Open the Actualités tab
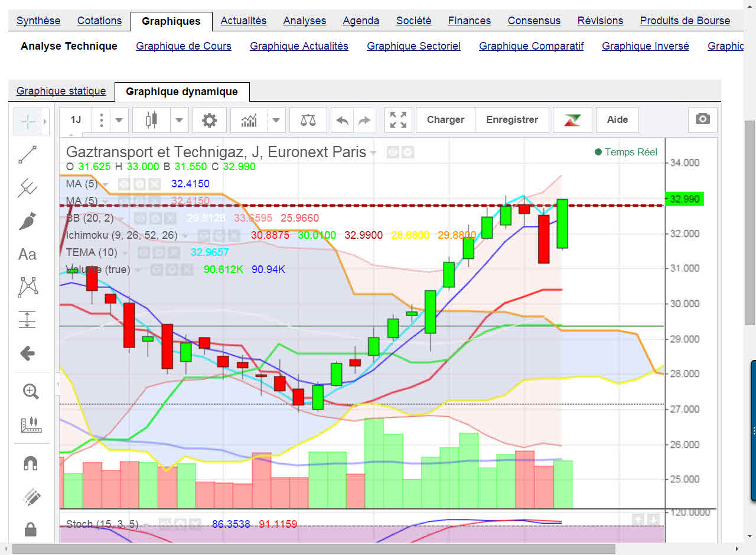The width and height of the screenshot is (756, 555). tap(243, 21)
